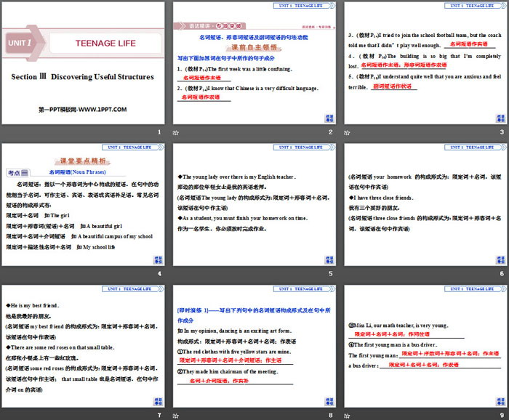Click 'Section III Discovering Useful Structures' heading
The height and width of the screenshot is (420, 509).
[82, 77]
